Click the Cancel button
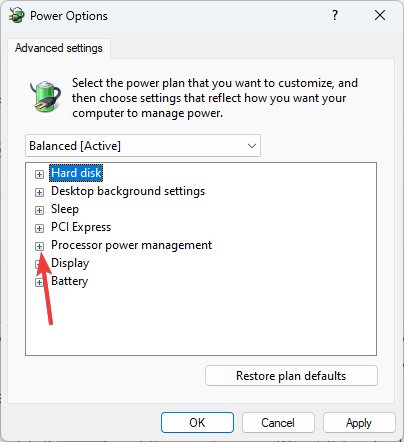404x442 pixels. click(278, 423)
